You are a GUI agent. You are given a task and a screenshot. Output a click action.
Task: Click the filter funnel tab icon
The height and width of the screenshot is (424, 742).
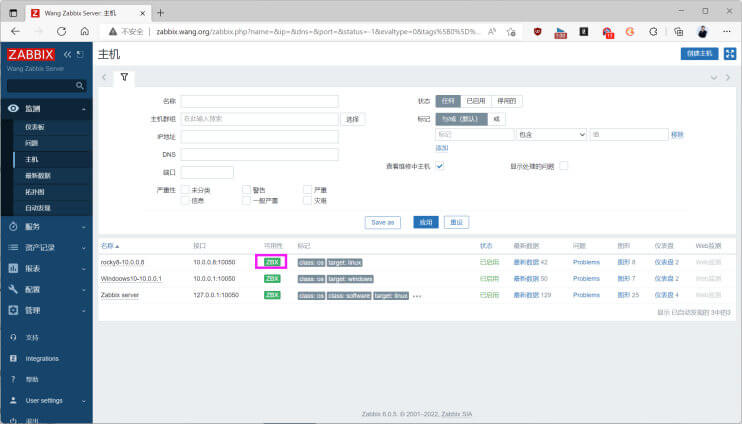[124, 77]
